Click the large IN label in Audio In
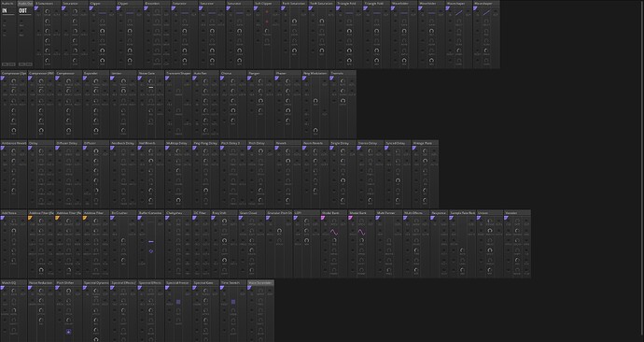The image size is (644, 342). coord(5,10)
